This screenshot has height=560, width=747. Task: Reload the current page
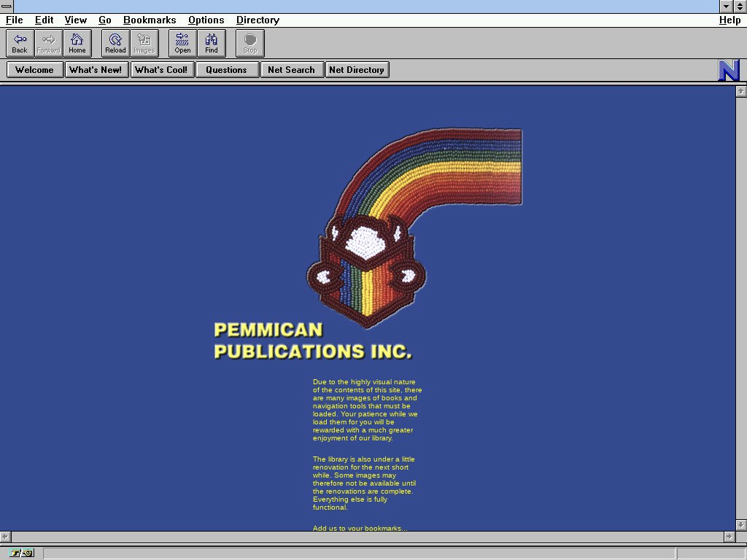115,43
